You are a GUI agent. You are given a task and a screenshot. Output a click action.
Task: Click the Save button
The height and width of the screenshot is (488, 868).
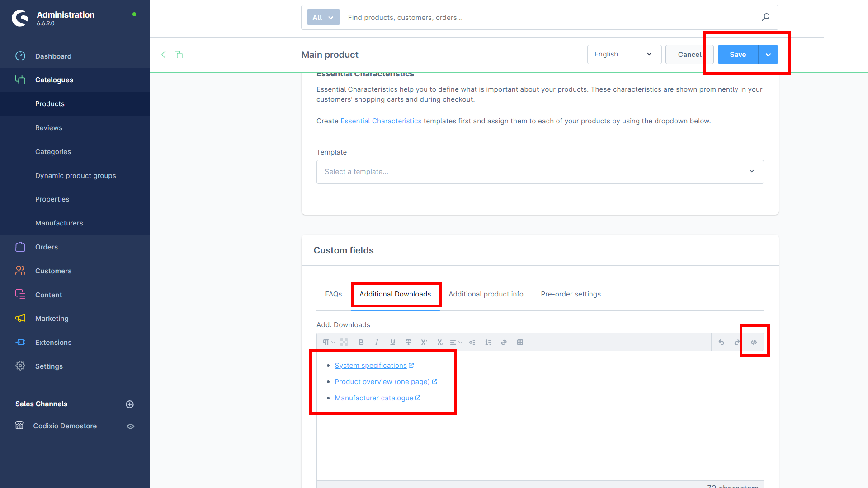(x=737, y=54)
